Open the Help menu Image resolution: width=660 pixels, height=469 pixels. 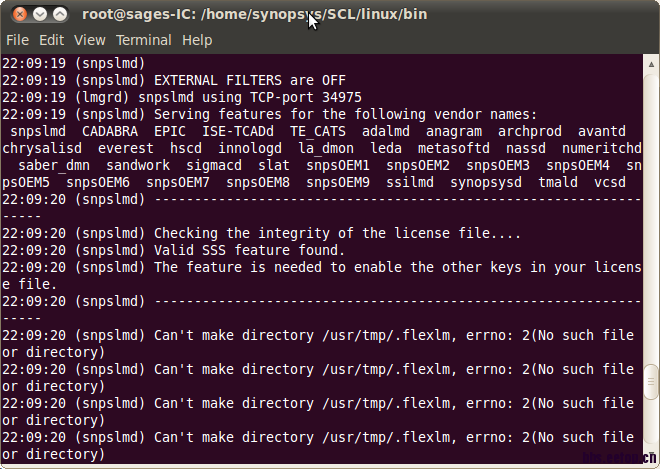click(x=197, y=40)
